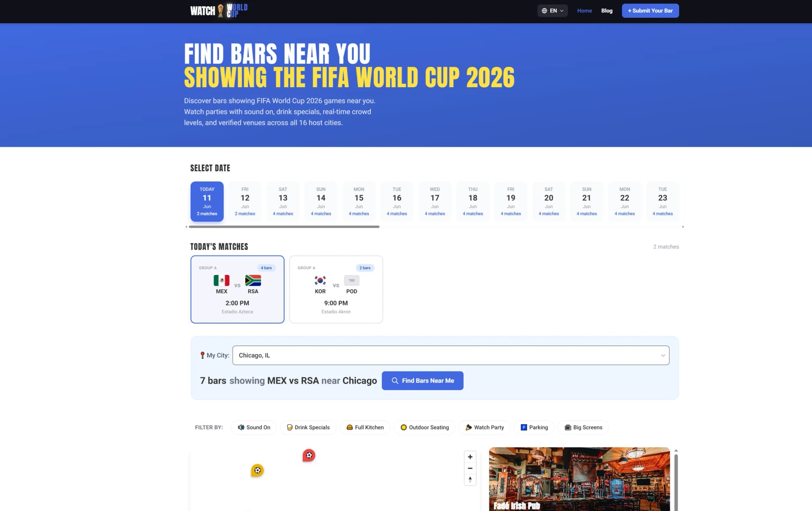Select the Wed 17 Jun date
Viewport: 812px width, 511px height.
tap(435, 201)
